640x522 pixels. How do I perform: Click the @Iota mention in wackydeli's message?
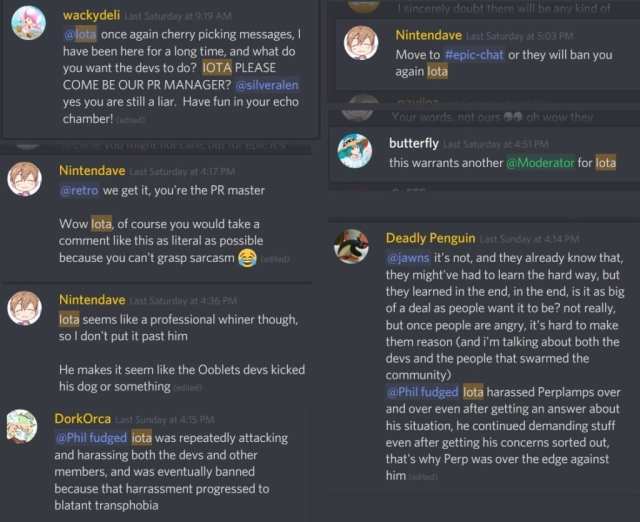pos(80,34)
